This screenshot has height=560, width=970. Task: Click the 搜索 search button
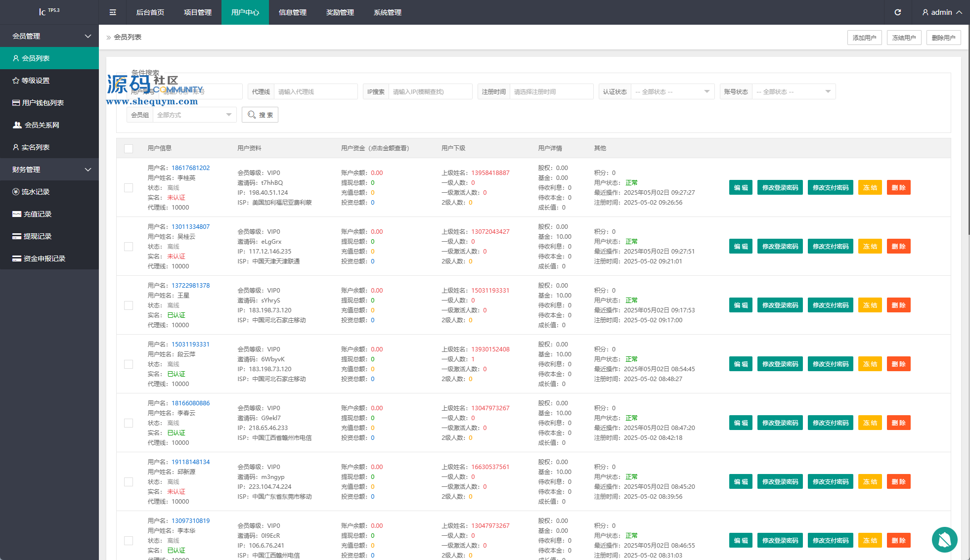pos(260,115)
